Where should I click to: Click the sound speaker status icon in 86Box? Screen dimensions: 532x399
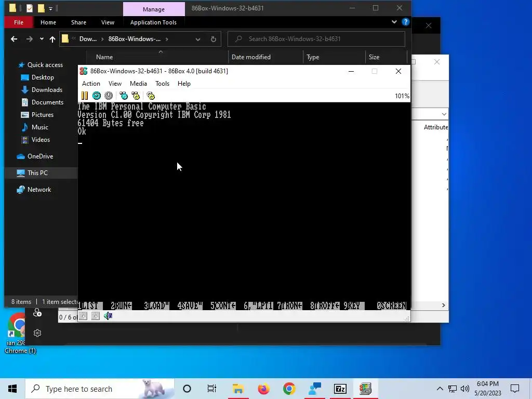108,316
